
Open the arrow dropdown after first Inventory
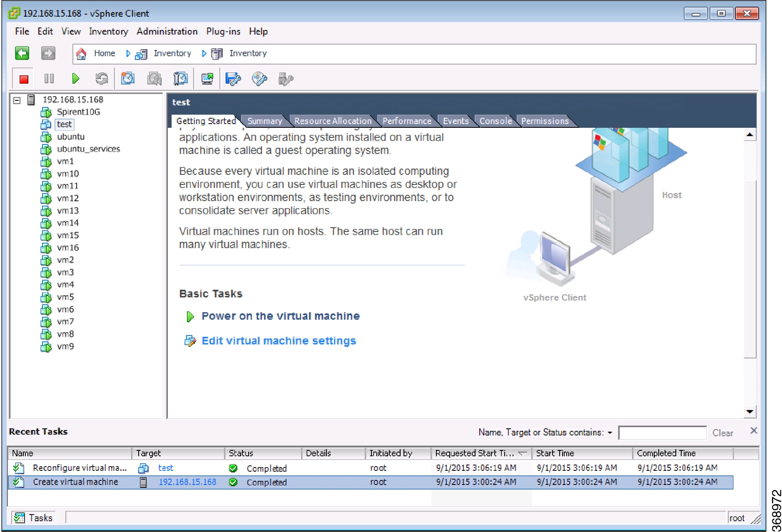click(204, 54)
